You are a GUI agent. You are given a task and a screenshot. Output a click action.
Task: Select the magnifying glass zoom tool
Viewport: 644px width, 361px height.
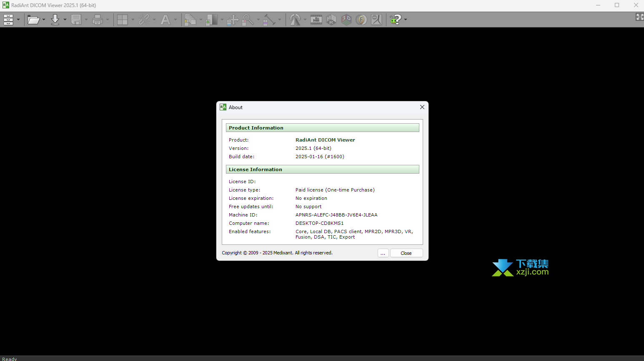(248, 20)
